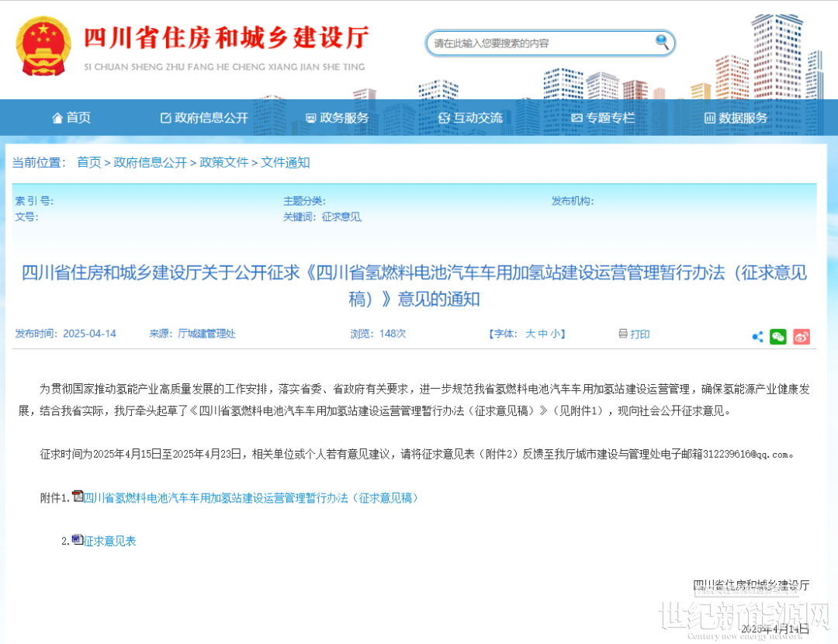
Task: Click the 主题分类 label
Action: [x=304, y=201]
